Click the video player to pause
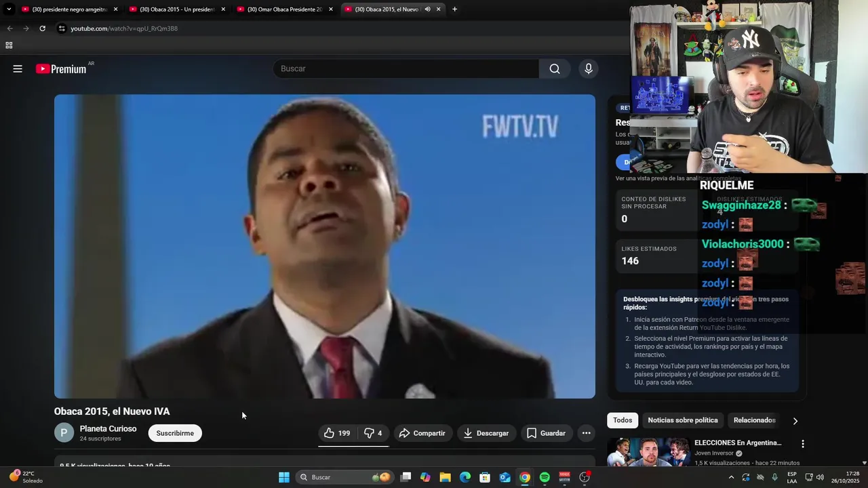Viewport: 868px width, 488px height. pyautogui.click(x=325, y=246)
